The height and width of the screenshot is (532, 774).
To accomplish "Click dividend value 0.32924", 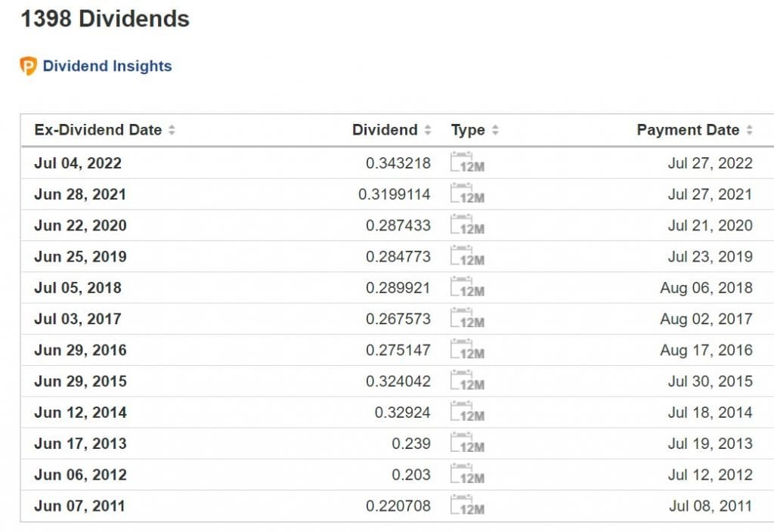I will pyautogui.click(x=403, y=412).
